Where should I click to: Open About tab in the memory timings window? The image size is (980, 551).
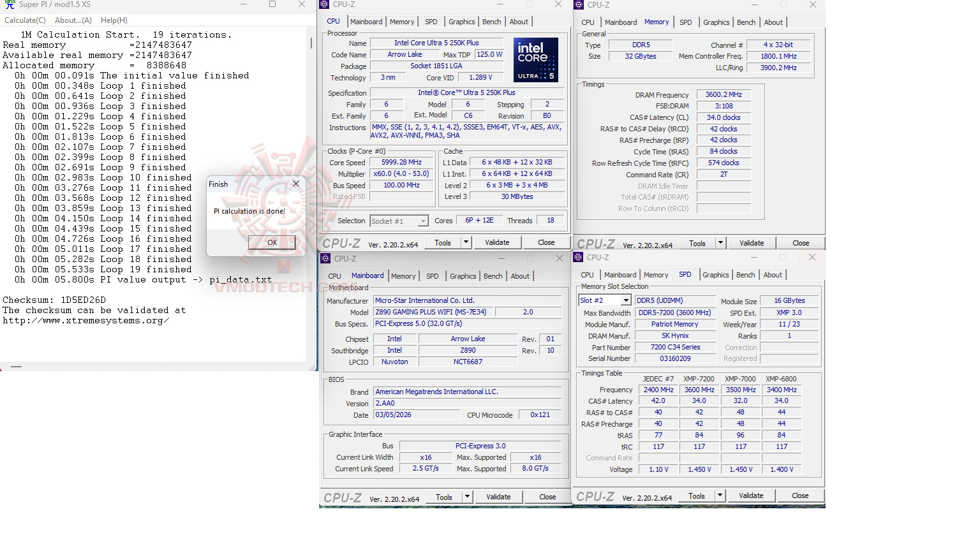click(x=773, y=22)
